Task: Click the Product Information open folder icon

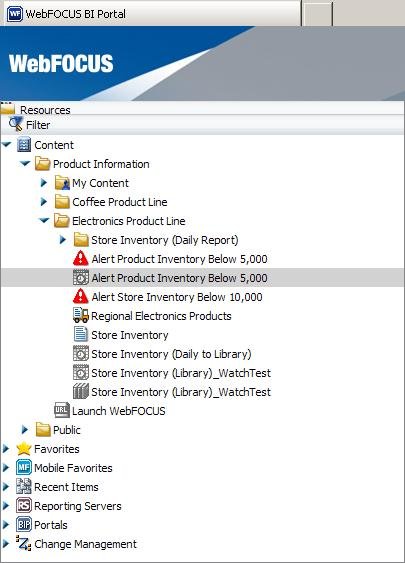Action: point(43,164)
